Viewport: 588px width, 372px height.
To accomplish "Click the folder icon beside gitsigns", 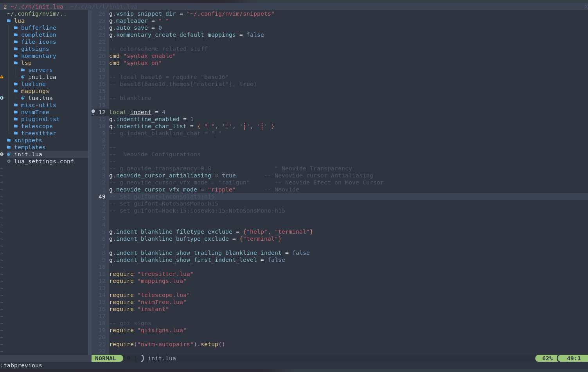I will click(x=16, y=49).
